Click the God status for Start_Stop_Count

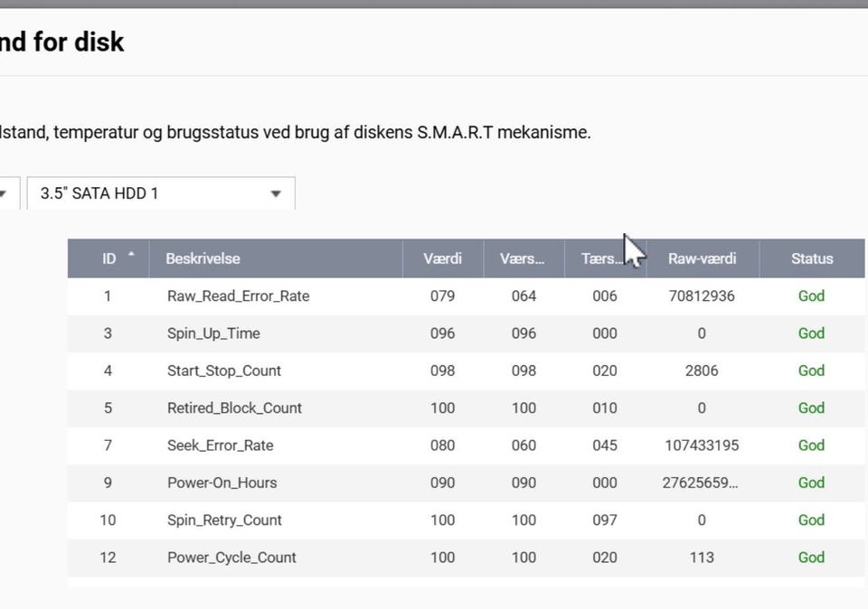click(811, 370)
